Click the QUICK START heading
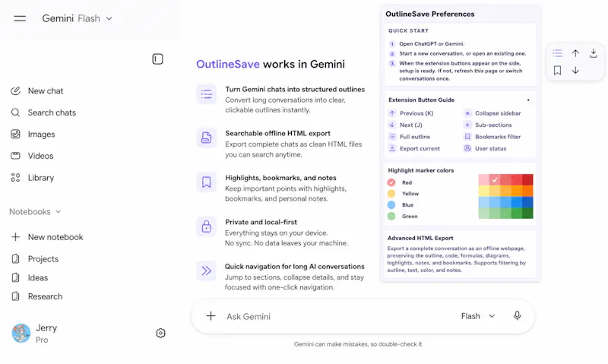The width and height of the screenshot is (608, 364). pyautogui.click(x=408, y=30)
